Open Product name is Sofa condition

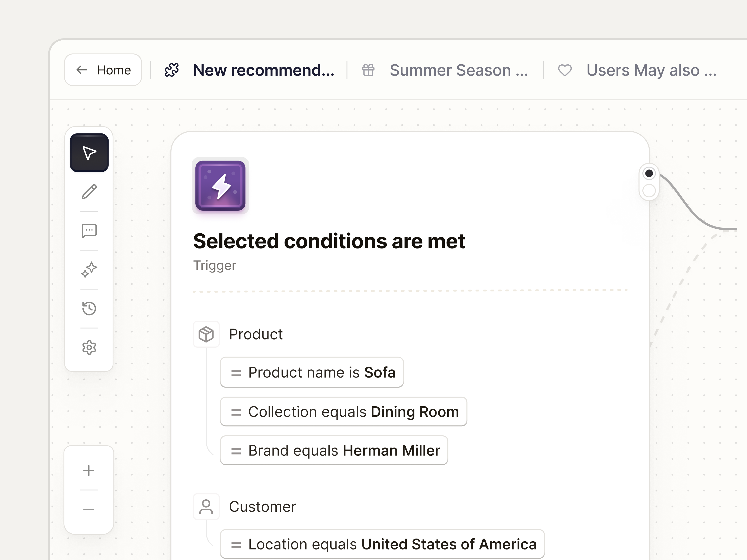tap(312, 372)
